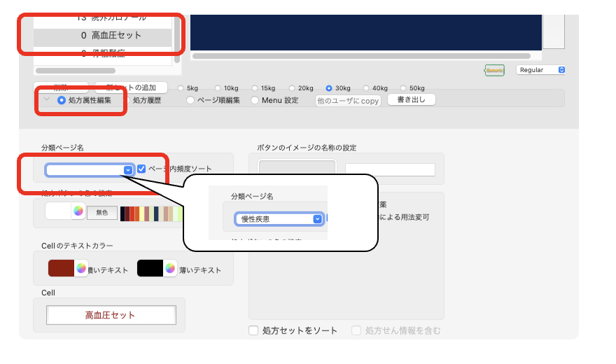Select the 30kg weight radio button
The width and height of the screenshot is (616, 364).
tap(329, 88)
